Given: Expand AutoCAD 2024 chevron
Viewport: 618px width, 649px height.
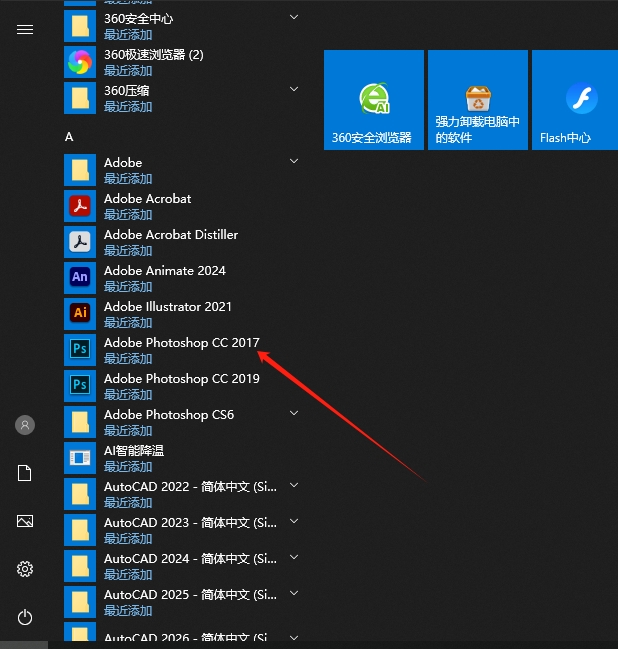Looking at the screenshot, I should click(294, 557).
